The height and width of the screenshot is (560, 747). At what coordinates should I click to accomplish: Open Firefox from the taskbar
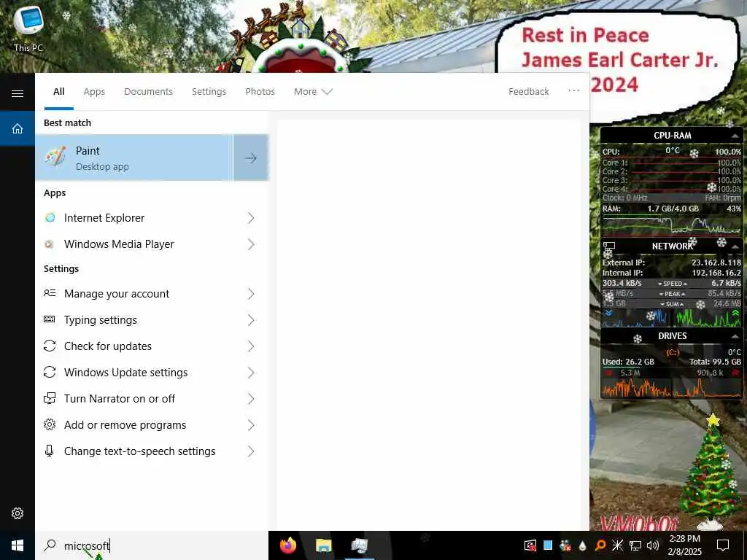coord(287,545)
